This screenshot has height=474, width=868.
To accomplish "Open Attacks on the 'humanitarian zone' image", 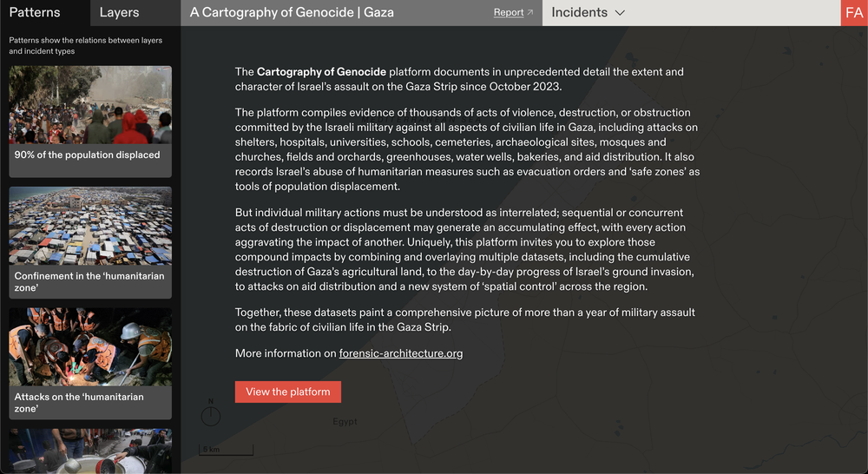I will 90,347.
